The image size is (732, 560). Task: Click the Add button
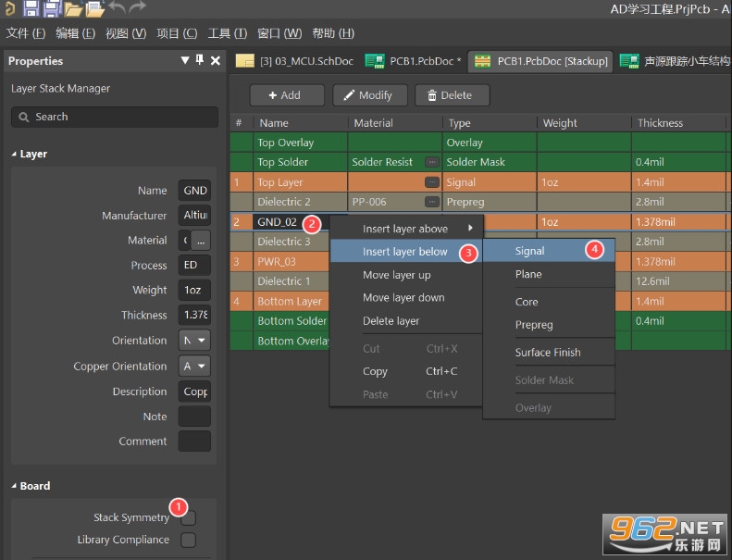(287, 95)
